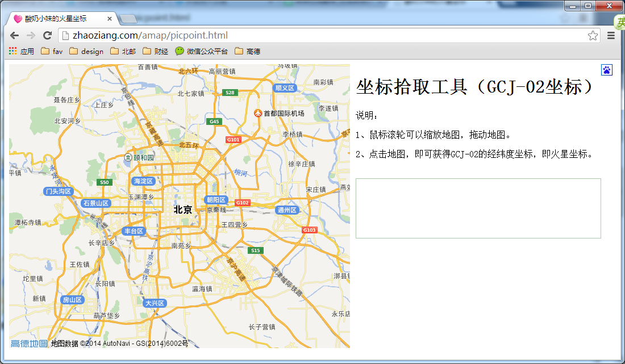
Task: Click 高丽营镇 on the map
Action: point(222,72)
